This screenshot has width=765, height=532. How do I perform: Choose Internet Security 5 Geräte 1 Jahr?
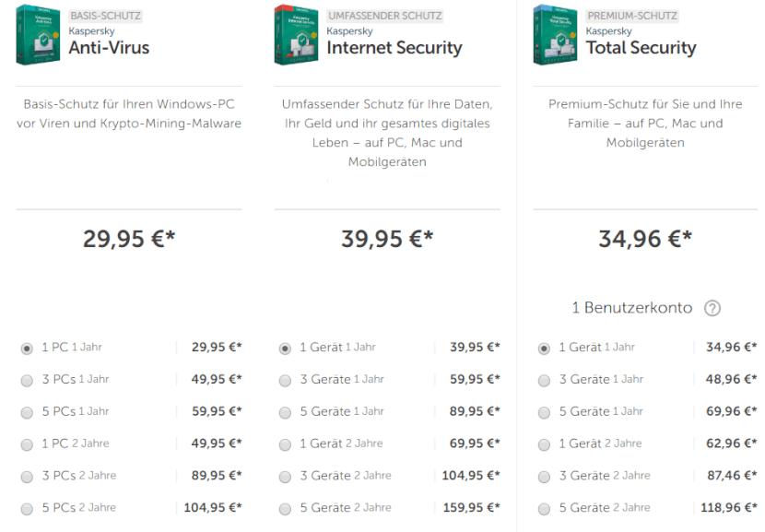tap(285, 412)
